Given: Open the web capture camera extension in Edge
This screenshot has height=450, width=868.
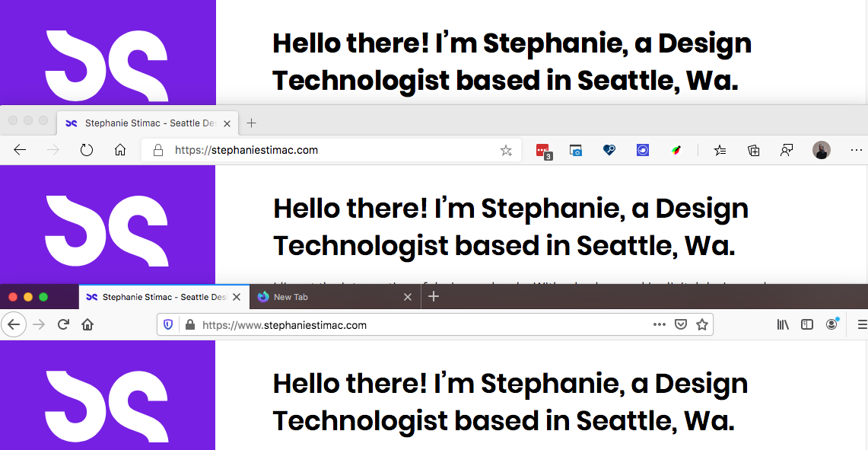Looking at the screenshot, I should pyautogui.click(x=577, y=150).
